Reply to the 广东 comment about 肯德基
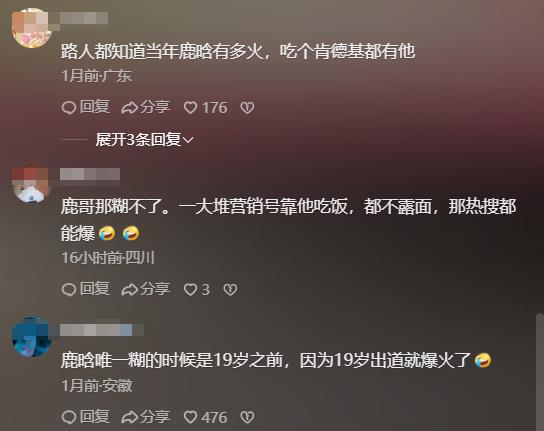544x431 pixels. click(86, 107)
